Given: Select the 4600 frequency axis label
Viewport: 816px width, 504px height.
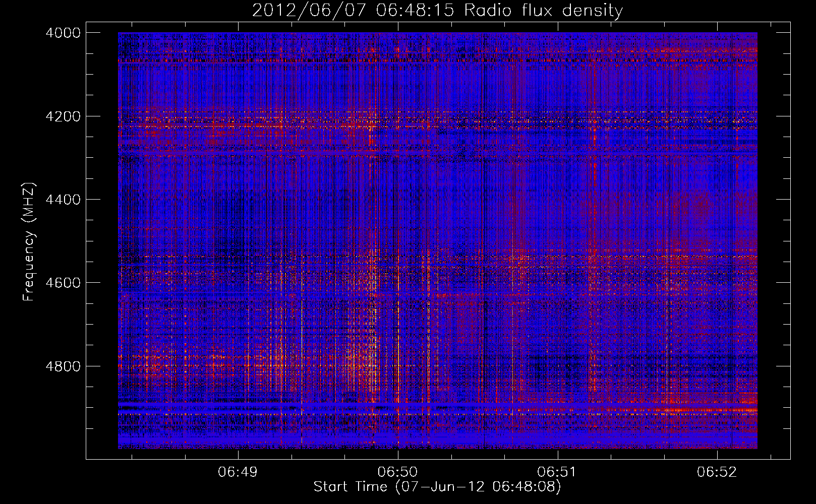Looking at the screenshot, I should pyautogui.click(x=63, y=283).
